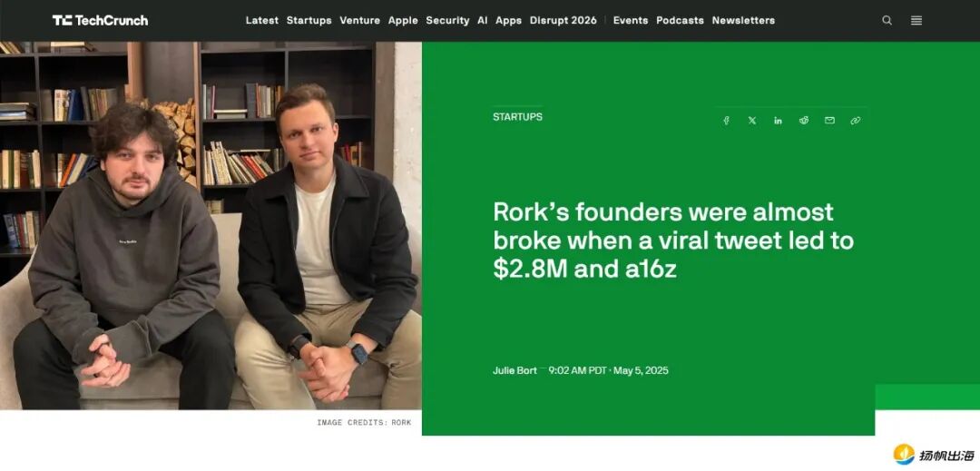This screenshot has height=471, width=980.
Task: Go to the Security section
Action: pyautogui.click(x=447, y=21)
